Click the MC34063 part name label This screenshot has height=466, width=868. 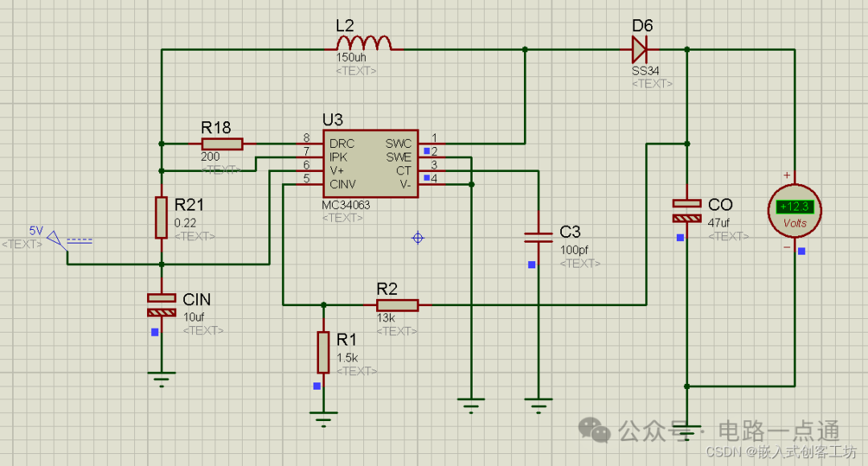coord(346,205)
